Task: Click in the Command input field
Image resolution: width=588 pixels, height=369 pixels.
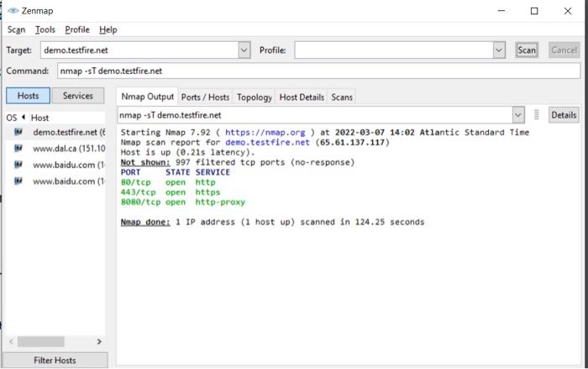Action: click(318, 71)
